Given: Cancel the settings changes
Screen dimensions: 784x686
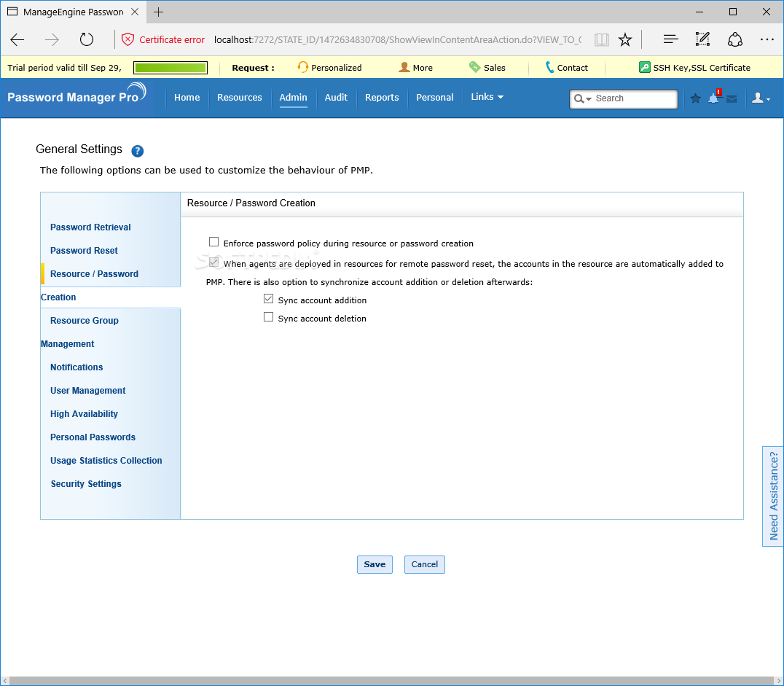Looking at the screenshot, I should click(425, 564).
